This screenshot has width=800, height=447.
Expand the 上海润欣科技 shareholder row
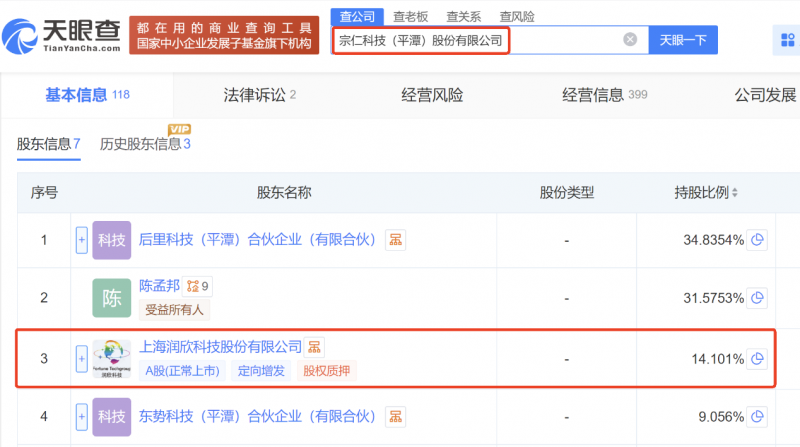(x=81, y=358)
